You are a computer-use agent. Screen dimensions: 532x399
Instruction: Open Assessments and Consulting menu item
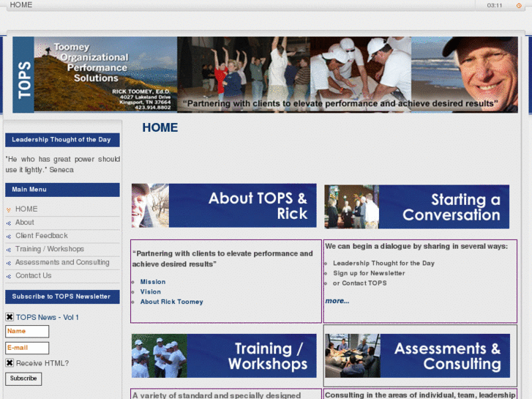point(62,262)
